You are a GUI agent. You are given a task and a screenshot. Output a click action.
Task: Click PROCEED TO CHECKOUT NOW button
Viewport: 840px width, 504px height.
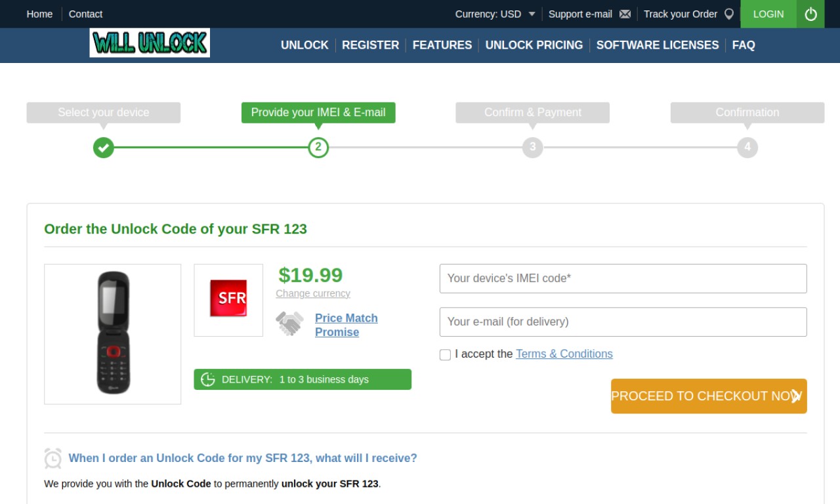point(709,396)
